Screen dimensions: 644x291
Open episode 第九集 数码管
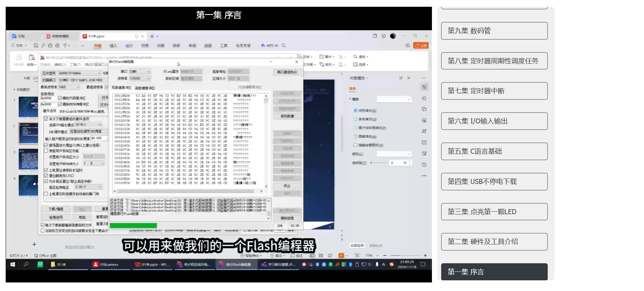click(x=494, y=31)
